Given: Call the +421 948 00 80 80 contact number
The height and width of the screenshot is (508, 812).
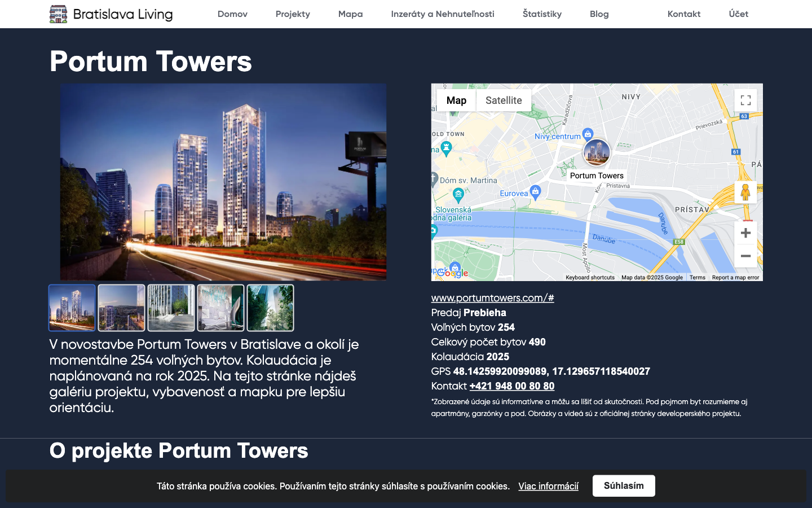Looking at the screenshot, I should (x=511, y=386).
